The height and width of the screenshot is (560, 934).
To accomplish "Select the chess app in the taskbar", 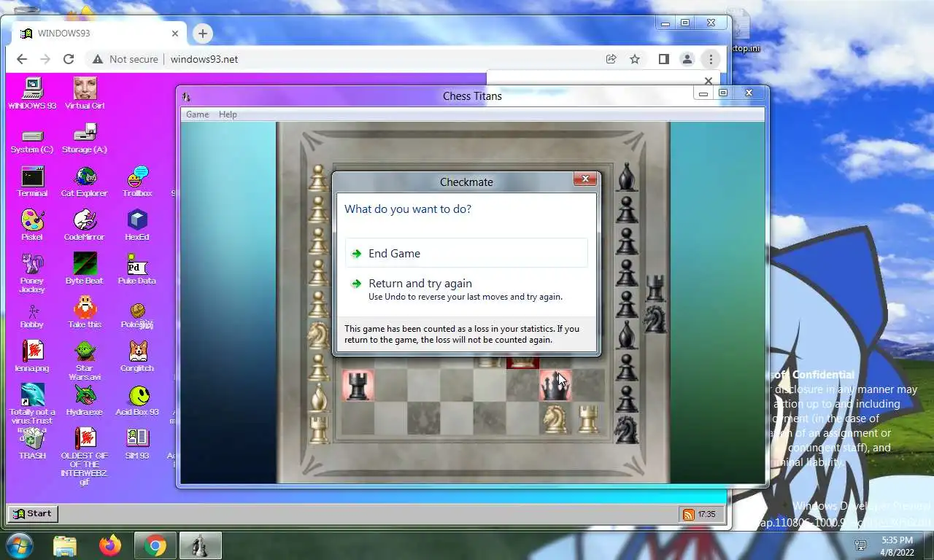I will (200, 545).
